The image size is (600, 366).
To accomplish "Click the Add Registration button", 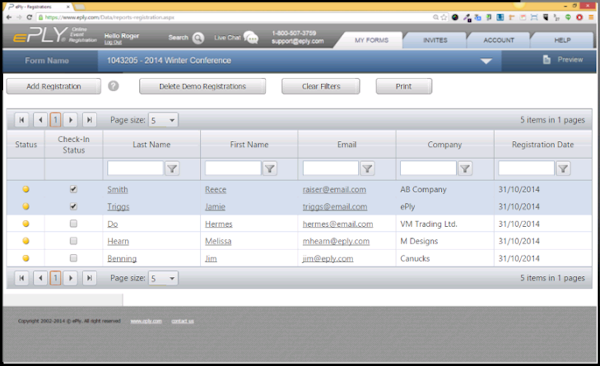I will tap(54, 86).
